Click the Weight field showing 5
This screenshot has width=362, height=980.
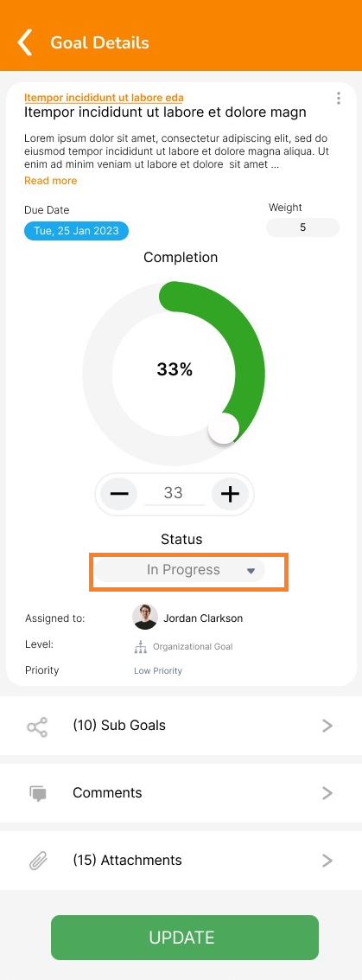pos(302,227)
